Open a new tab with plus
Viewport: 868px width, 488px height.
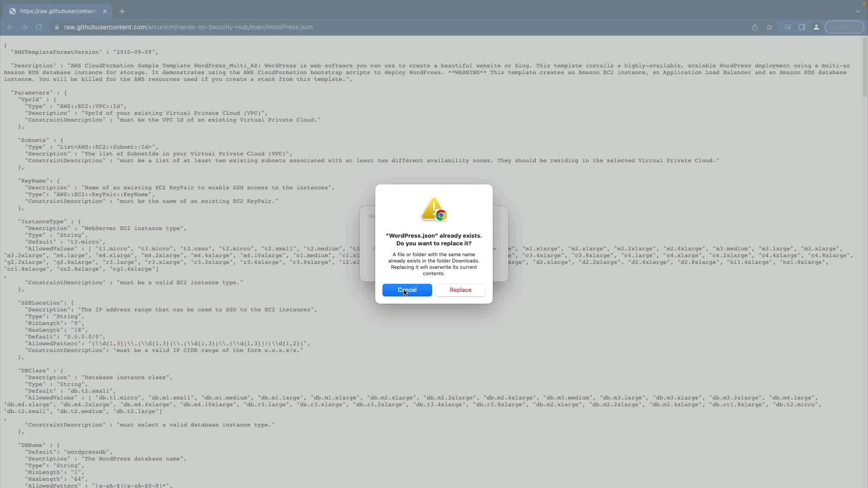[x=122, y=11]
